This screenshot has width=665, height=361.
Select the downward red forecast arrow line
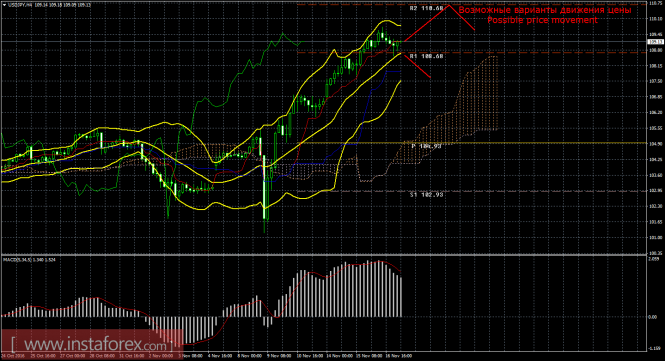(416, 66)
